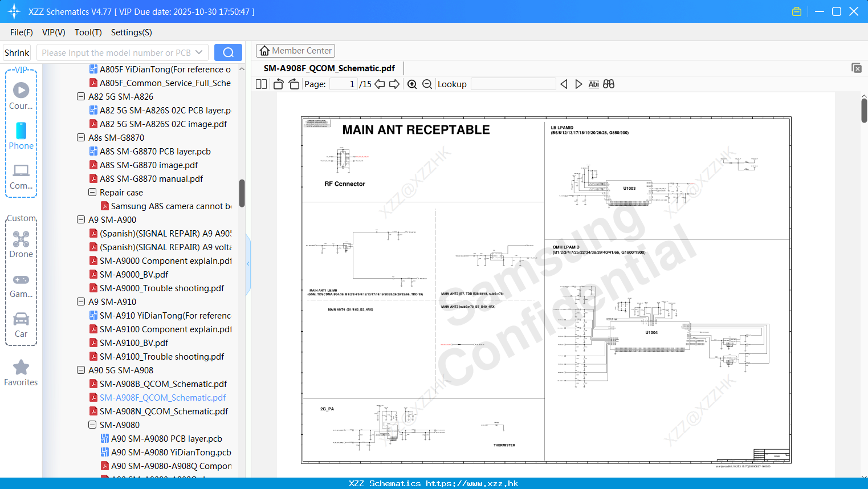This screenshot has width=868, height=489.
Task: Select the Phone category
Action: [21, 136]
